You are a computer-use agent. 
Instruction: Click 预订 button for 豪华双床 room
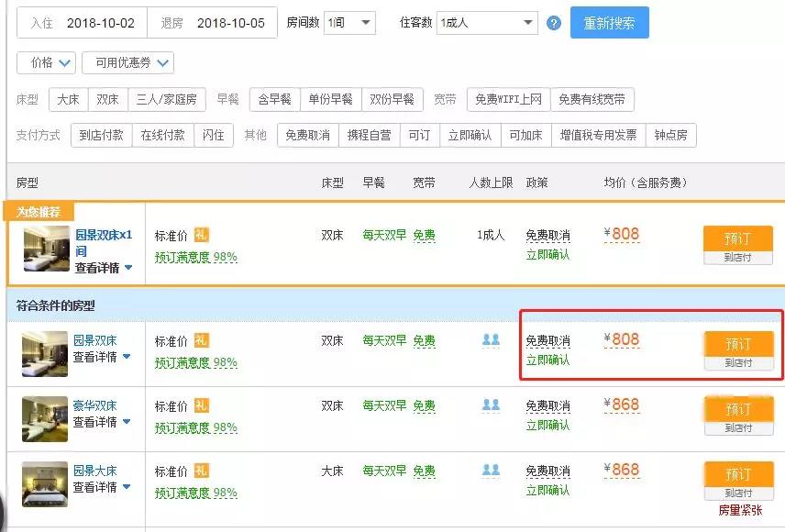738,410
